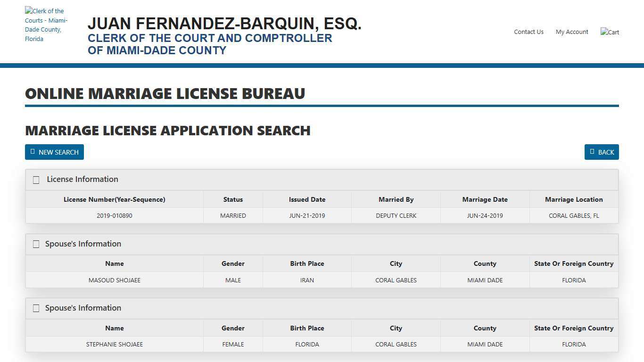Click the BACK button
The height and width of the screenshot is (362, 644).
click(x=602, y=151)
